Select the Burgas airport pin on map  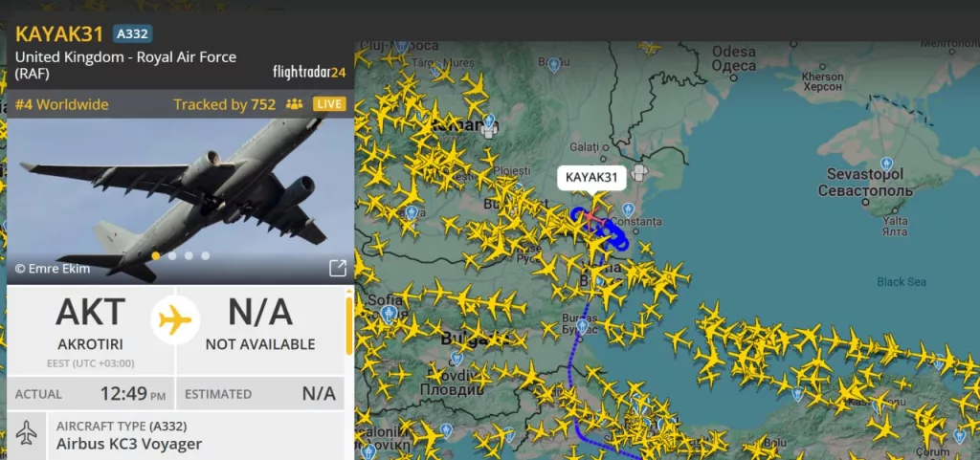point(582,326)
